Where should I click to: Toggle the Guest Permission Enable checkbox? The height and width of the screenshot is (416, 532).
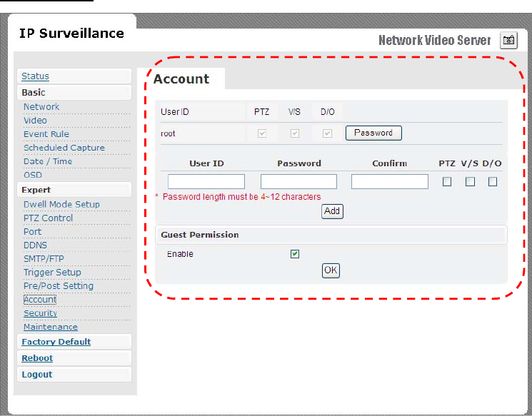294,254
